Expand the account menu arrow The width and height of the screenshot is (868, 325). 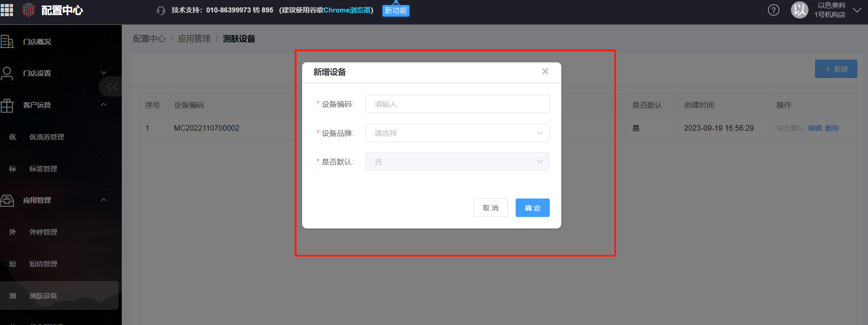(x=857, y=10)
